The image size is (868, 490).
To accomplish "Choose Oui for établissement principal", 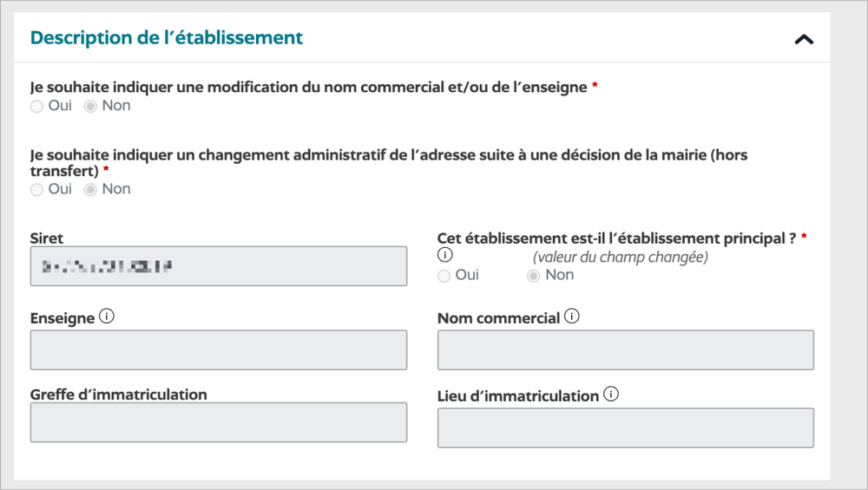I will click(444, 276).
